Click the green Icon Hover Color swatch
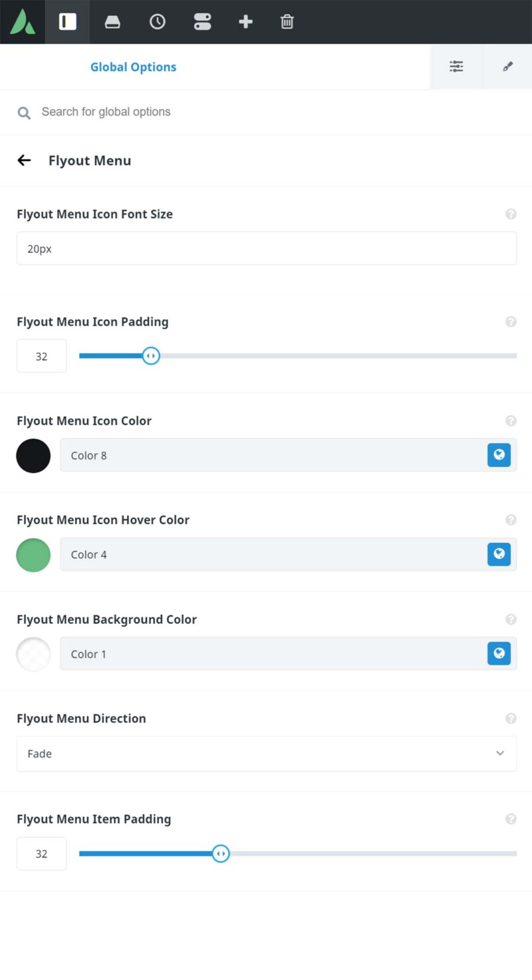Screen dimensions: 532x980 pos(33,554)
